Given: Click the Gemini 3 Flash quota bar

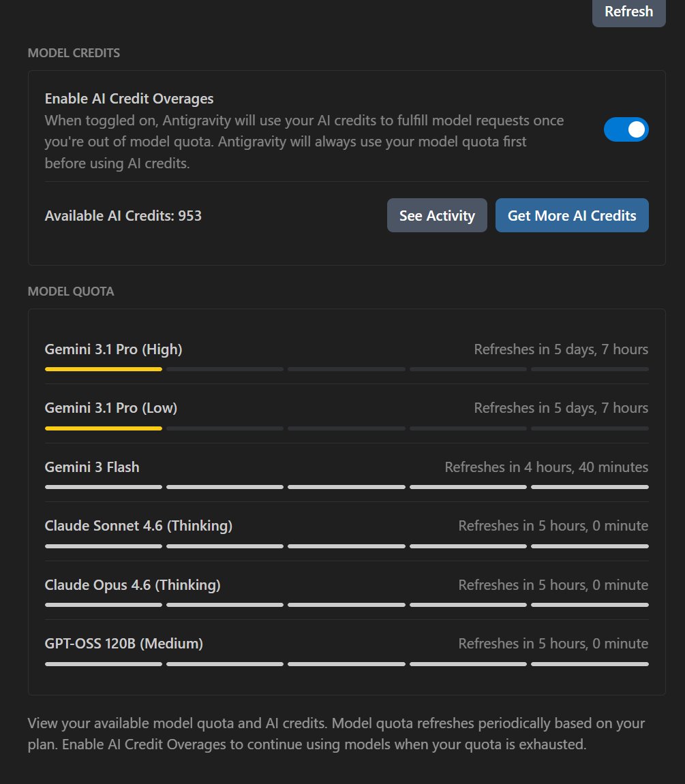Looking at the screenshot, I should pos(346,487).
